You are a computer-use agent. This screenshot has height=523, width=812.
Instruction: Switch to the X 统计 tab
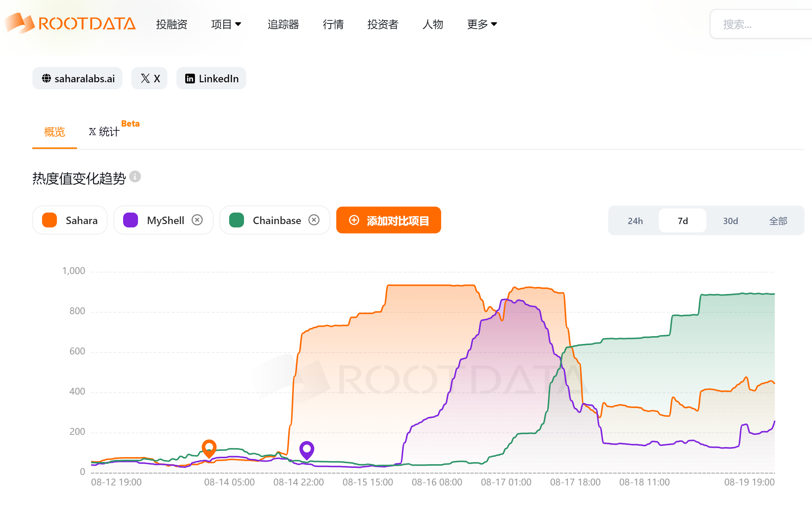coord(105,132)
